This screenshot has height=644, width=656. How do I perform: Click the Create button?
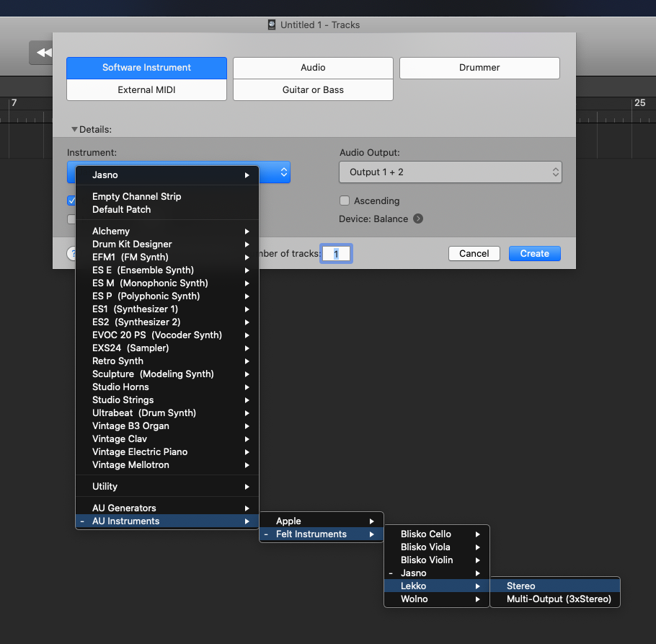(534, 254)
